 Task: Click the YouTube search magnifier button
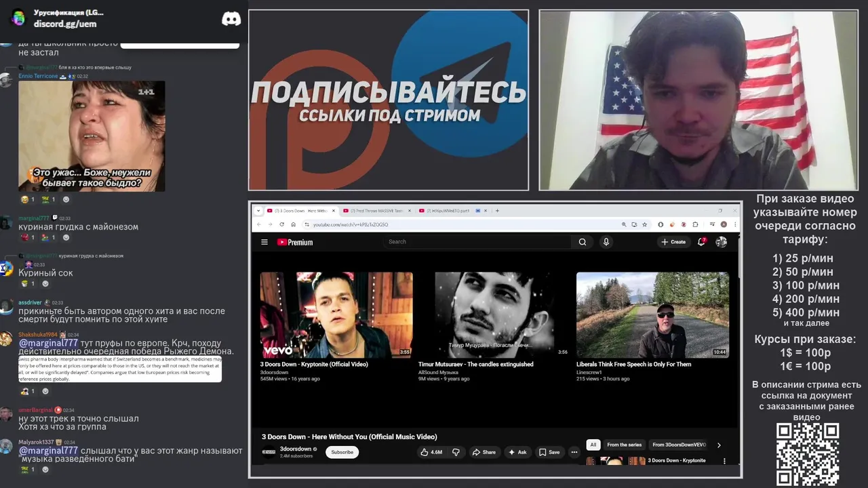[x=583, y=242]
